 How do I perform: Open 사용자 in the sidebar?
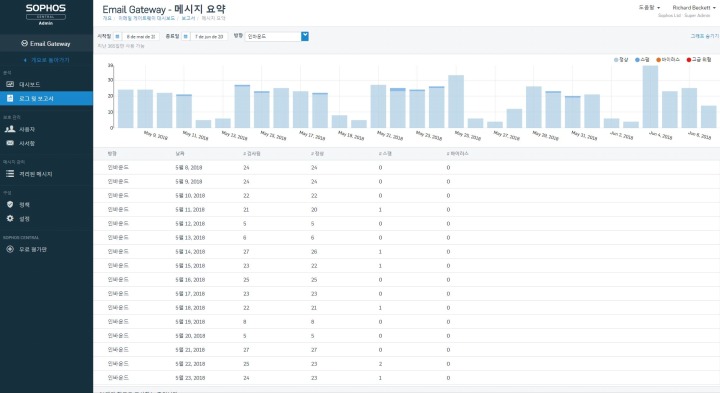coord(27,129)
